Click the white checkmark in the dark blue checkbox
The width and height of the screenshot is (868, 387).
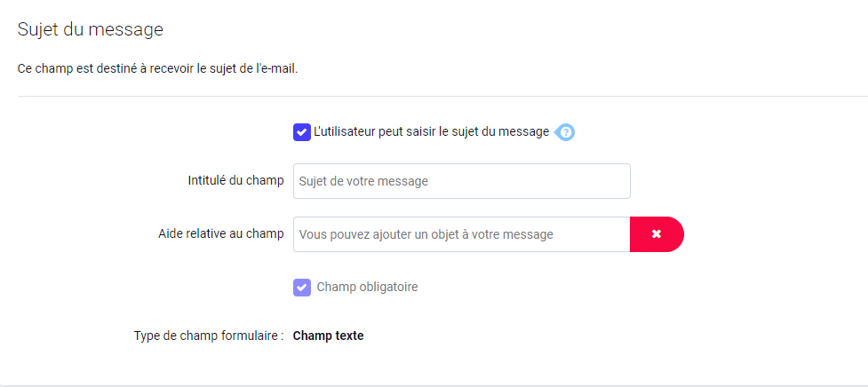click(302, 132)
